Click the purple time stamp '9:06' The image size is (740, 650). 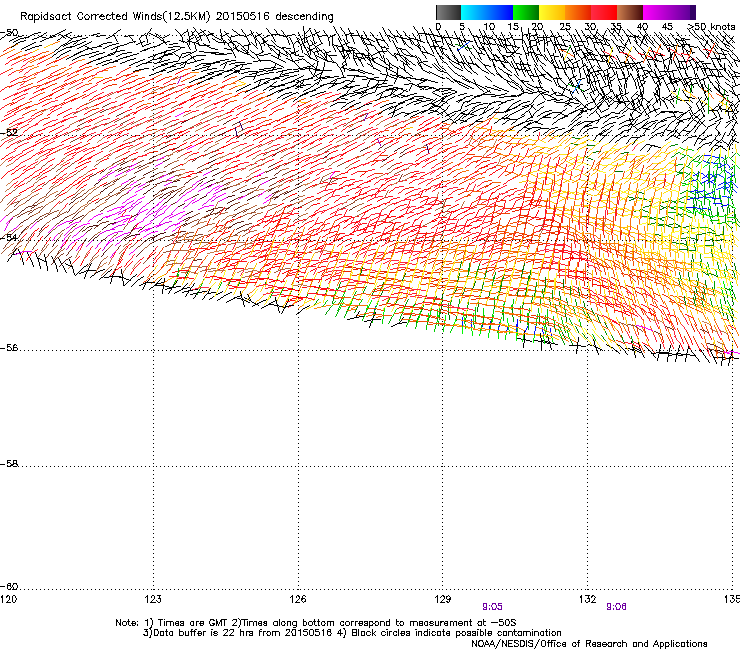616,607
